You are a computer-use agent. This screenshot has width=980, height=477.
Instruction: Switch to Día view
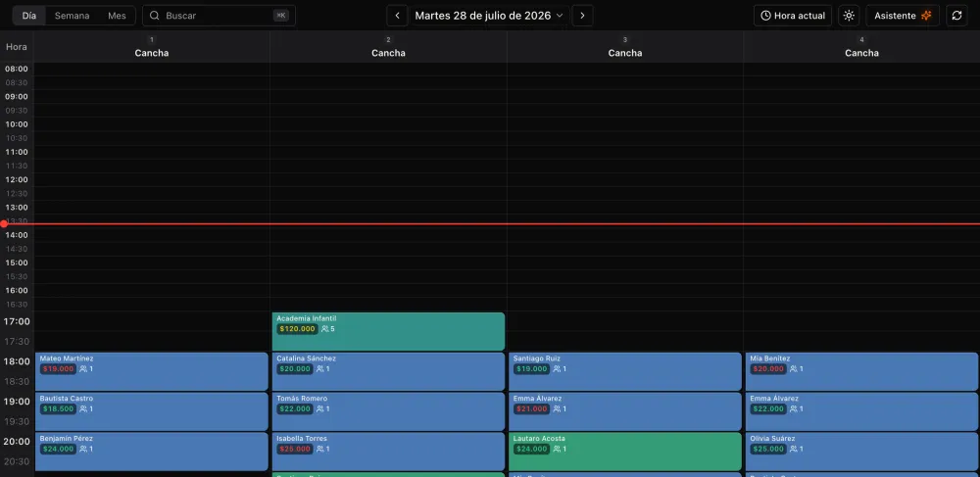pyautogui.click(x=29, y=16)
